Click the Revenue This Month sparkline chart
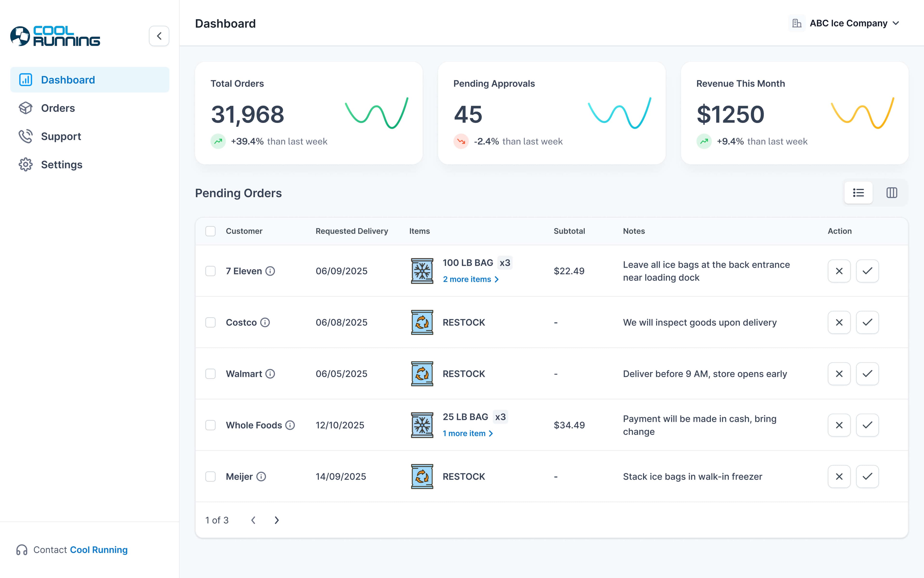The height and width of the screenshot is (578, 924). tap(863, 113)
